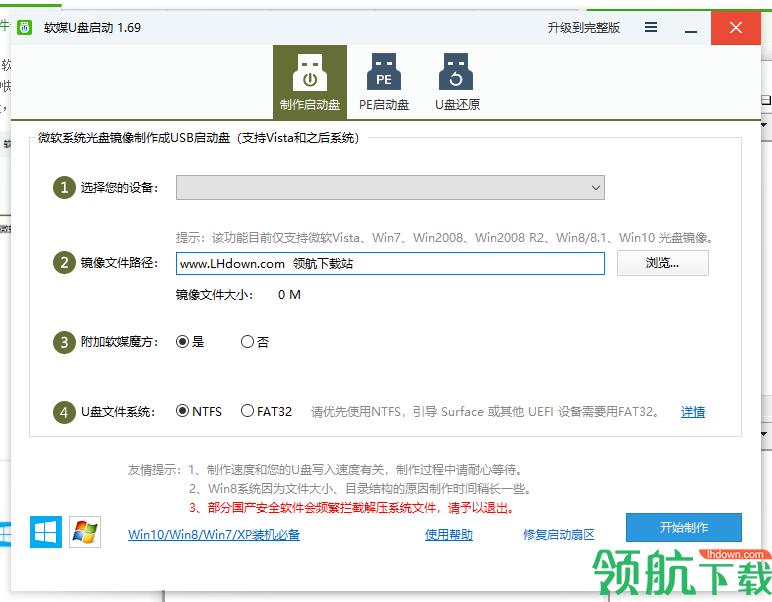This screenshot has height=602, width=772.
Task: Select 否 for 附加软媒魔方
Action: click(x=255, y=342)
